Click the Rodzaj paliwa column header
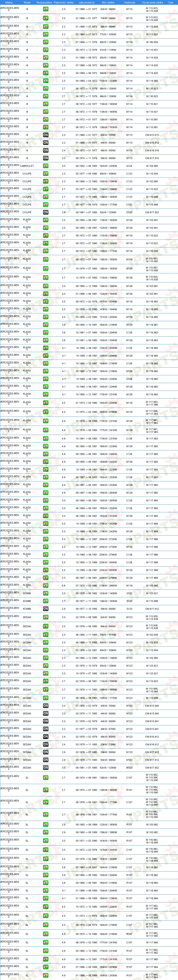The height and width of the screenshot is (980, 178). [44, 2]
